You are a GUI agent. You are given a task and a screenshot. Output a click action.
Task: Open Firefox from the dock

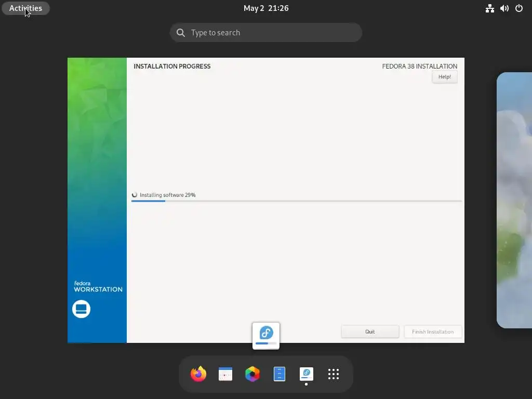198,374
